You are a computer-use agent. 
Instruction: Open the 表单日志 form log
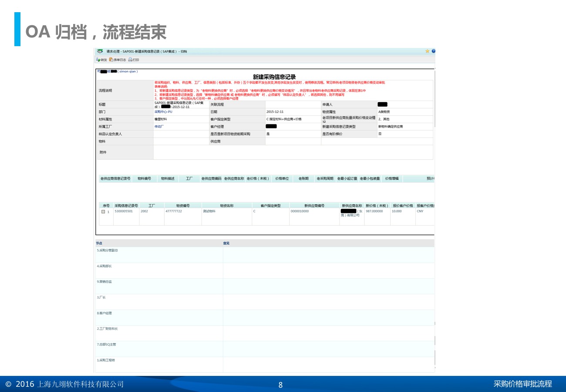(118, 60)
